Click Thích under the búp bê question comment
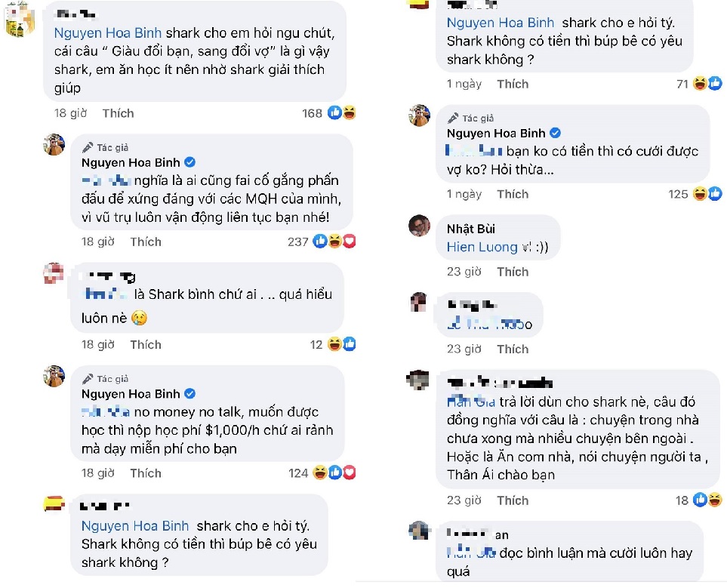This screenshot has height=588, width=727. point(513,84)
